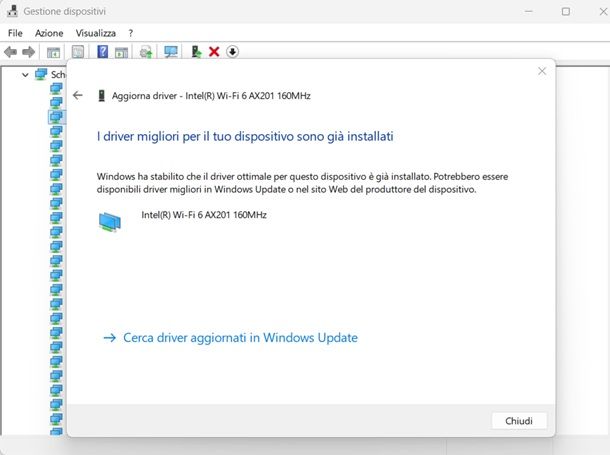The height and width of the screenshot is (455, 610).
Task: Click the Forward arrow in Device Manager toolbar
Action: point(28,52)
